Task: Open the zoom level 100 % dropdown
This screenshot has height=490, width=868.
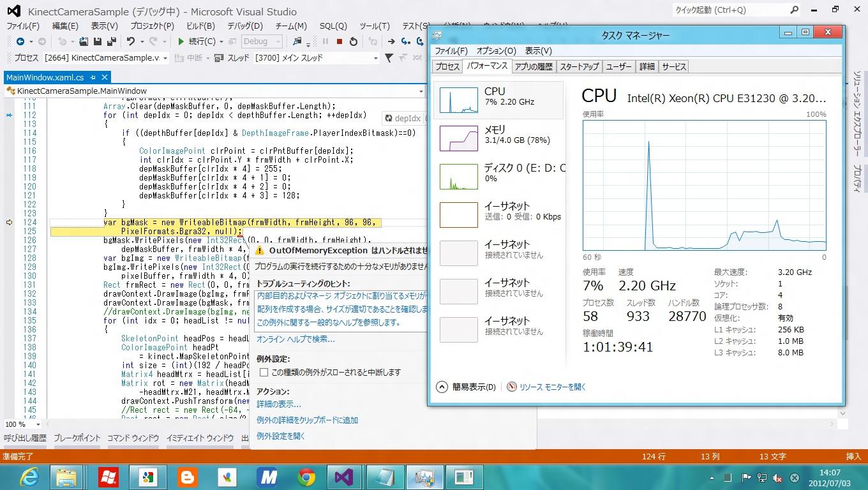Action: pyautogui.click(x=38, y=424)
